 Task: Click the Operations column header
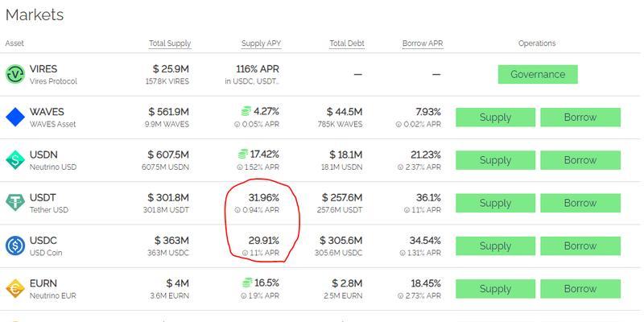(x=537, y=43)
